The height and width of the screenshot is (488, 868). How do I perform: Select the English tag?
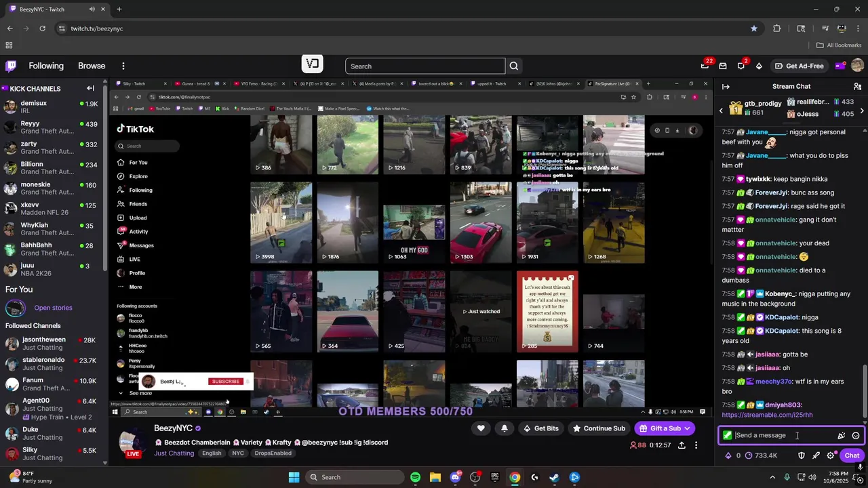212,453
